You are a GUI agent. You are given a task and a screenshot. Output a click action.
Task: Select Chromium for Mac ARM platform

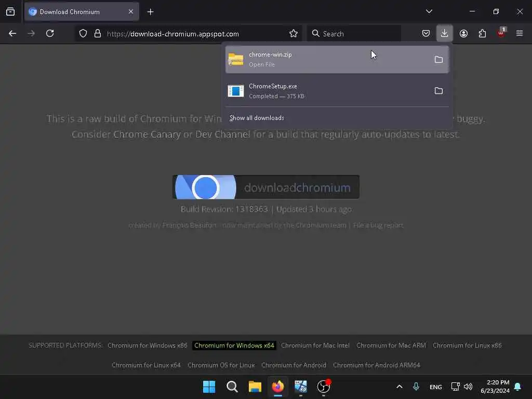[x=391, y=345]
